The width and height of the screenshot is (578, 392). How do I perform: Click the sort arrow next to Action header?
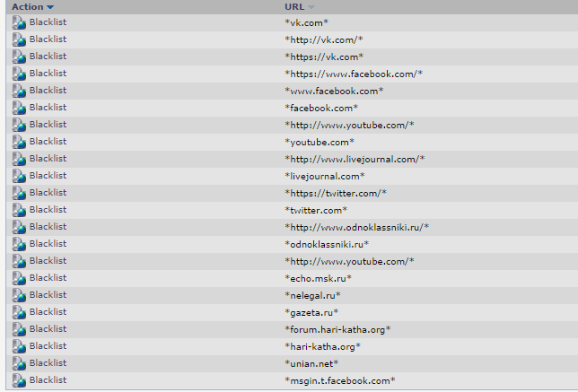point(50,7)
